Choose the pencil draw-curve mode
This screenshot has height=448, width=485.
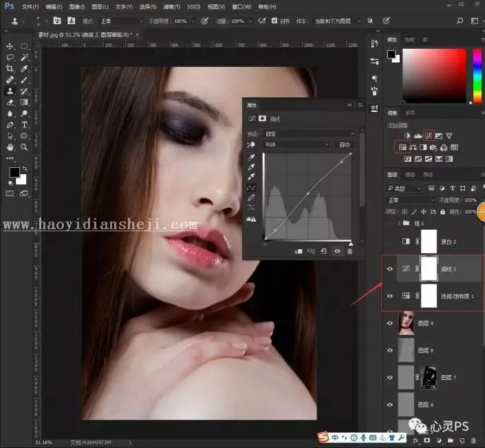click(251, 198)
